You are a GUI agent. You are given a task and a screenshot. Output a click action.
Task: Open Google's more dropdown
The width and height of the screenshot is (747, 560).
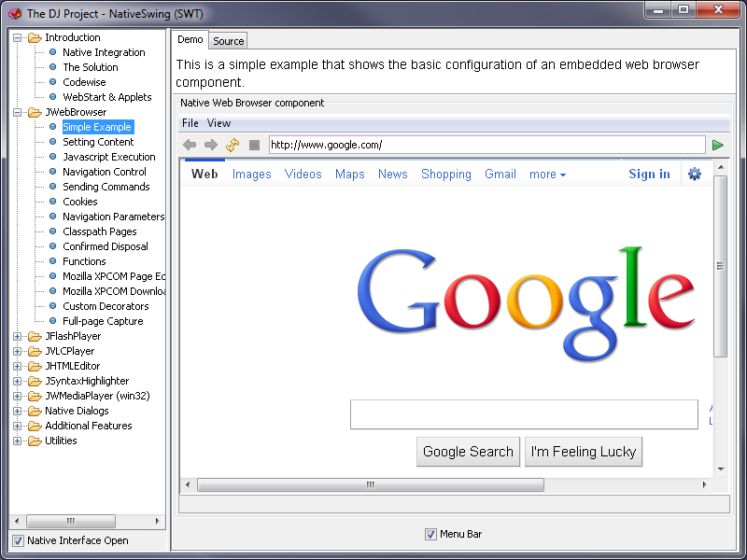click(x=547, y=175)
